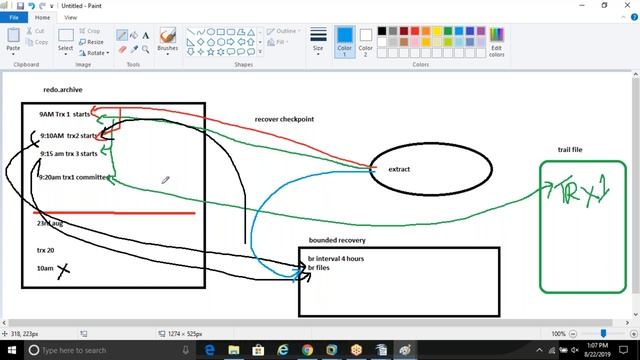The image size is (640, 360).
Task: Choose the Diamond shape
Action: [x=200, y=42]
